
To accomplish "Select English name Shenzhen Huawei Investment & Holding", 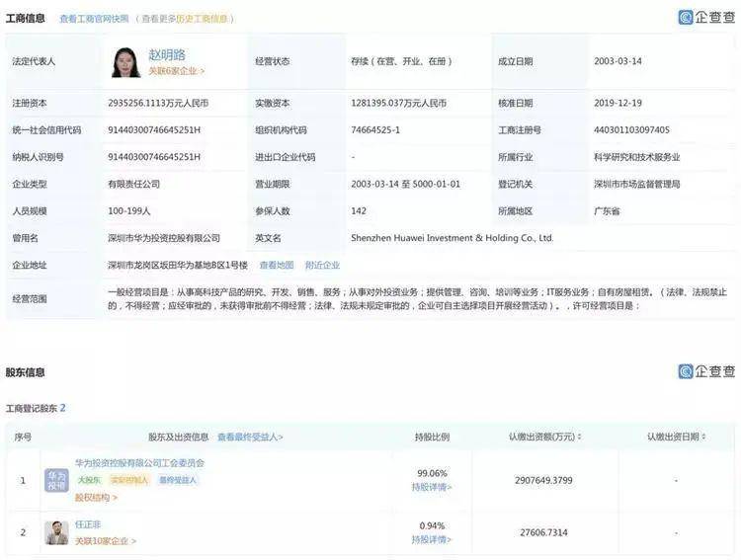I will point(453,238).
